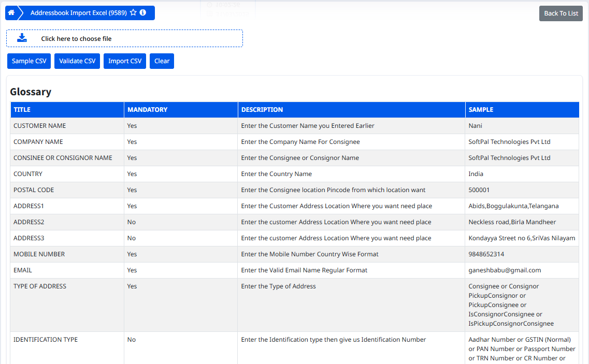Download the Sample CSV
This screenshot has width=589, height=364.
pyautogui.click(x=29, y=61)
